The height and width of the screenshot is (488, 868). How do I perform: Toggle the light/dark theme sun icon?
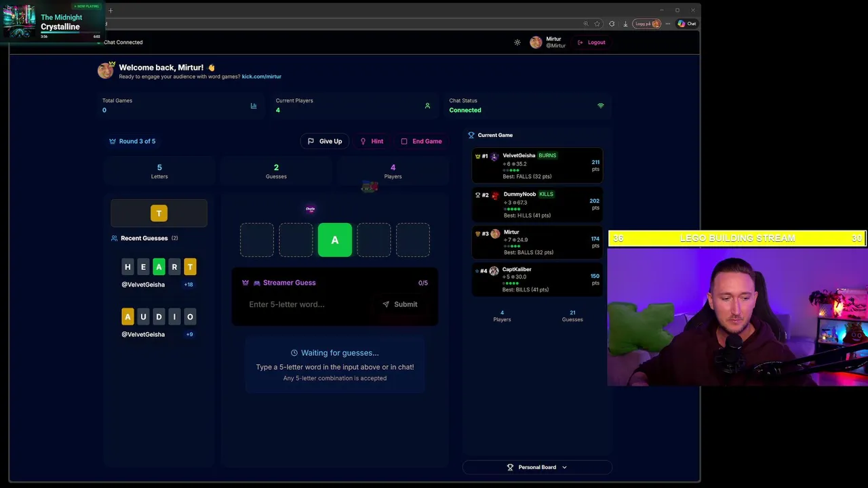pos(517,42)
